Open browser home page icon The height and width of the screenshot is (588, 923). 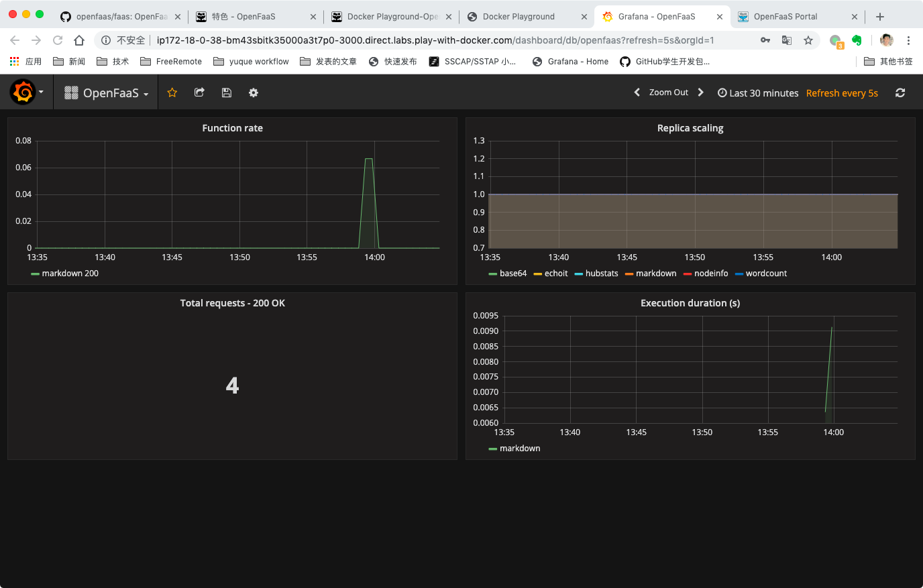point(79,40)
